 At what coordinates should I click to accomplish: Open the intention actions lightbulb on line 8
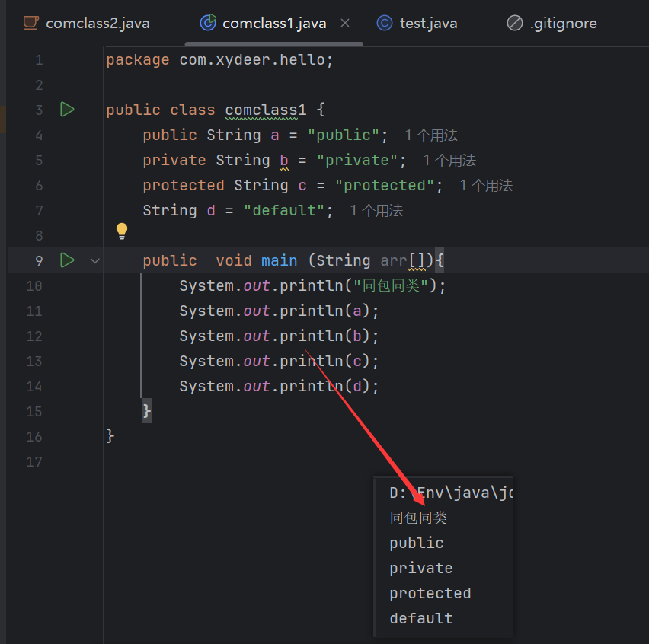[121, 231]
